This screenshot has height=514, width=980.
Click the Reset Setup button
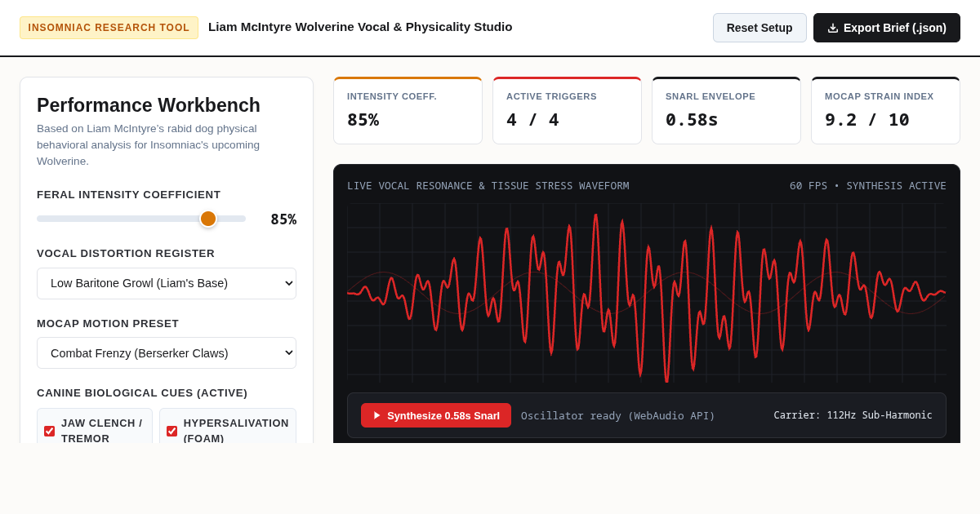click(759, 28)
